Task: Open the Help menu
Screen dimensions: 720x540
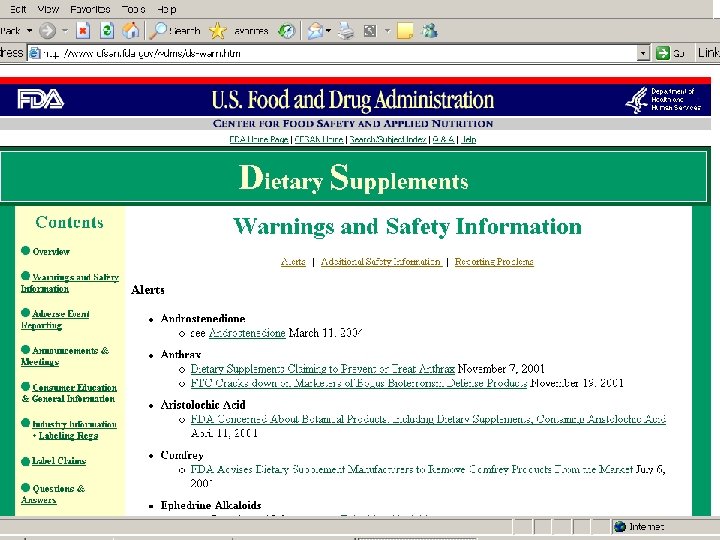Action: pyautogui.click(x=166, y=9)
